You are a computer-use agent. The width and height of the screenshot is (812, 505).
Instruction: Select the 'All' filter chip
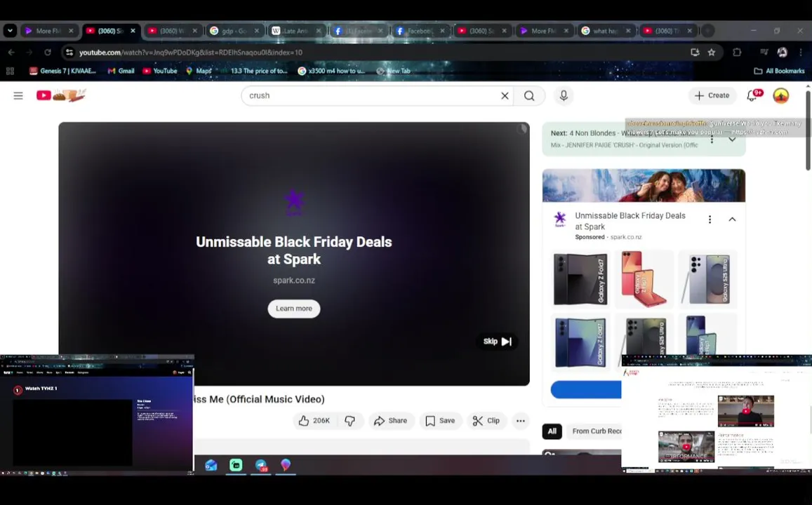click(x=552, y=431)
